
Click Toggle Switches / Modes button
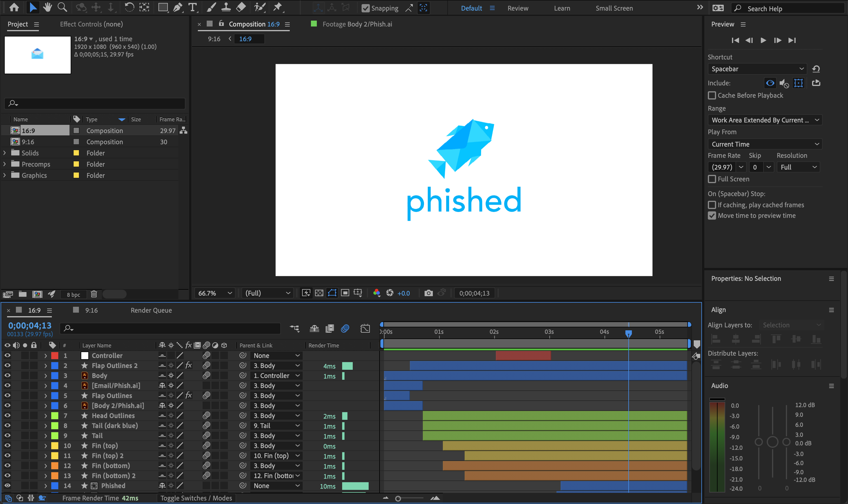pyautogui.click(x=196, y=498)
